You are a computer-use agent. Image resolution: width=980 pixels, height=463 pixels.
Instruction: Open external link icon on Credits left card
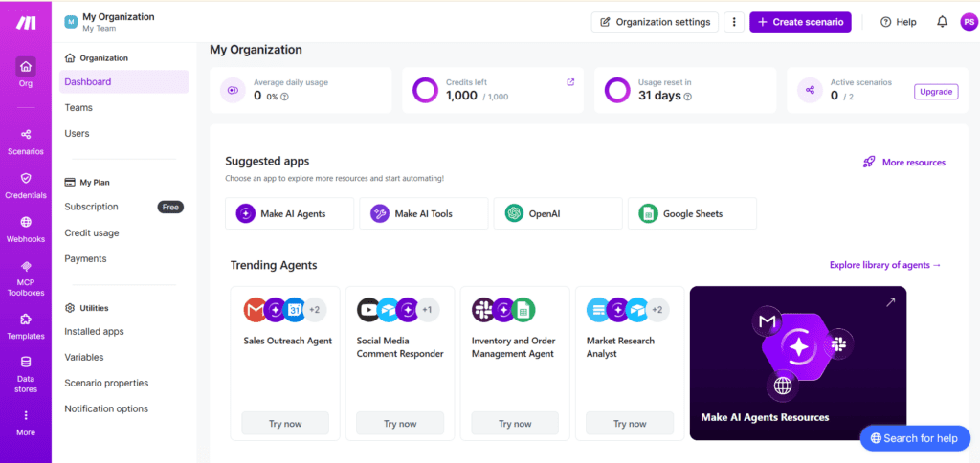point(570,82)
